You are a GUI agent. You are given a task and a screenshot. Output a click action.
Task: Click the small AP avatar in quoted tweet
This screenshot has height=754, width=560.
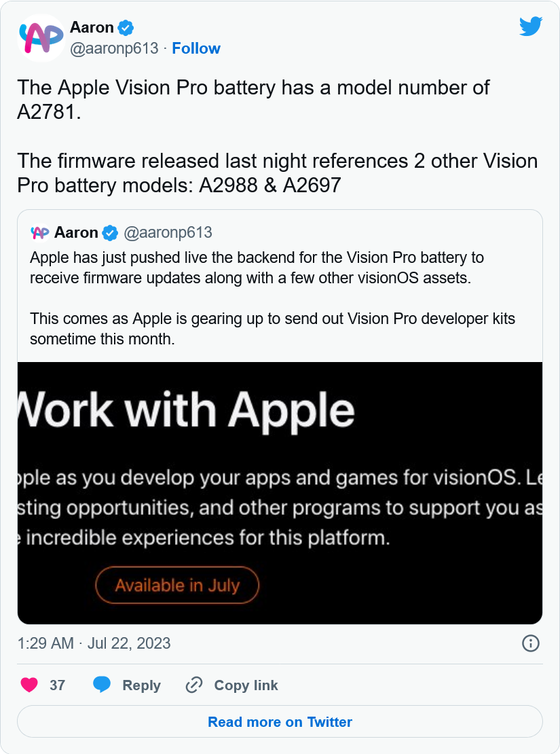tap(40, 233)
